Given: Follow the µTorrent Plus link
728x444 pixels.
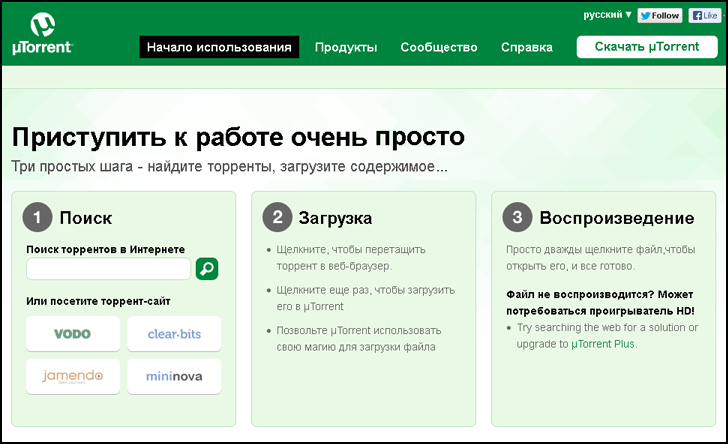Looking at the screenshot, I should point(603,344).
